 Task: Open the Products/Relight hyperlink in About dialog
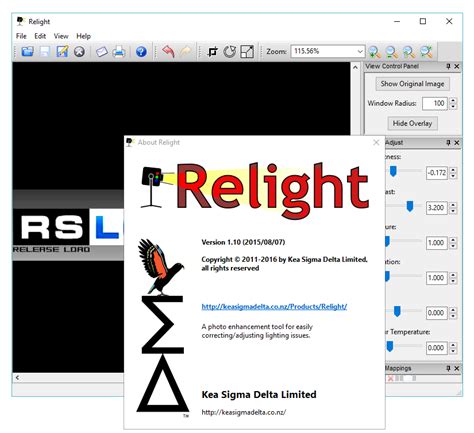274,306
